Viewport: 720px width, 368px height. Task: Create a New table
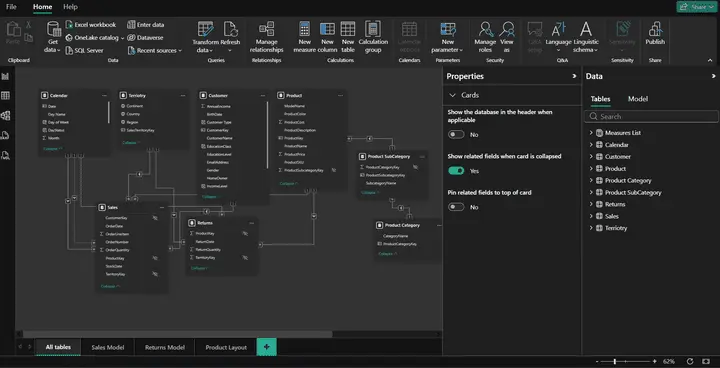click(348, 37)
